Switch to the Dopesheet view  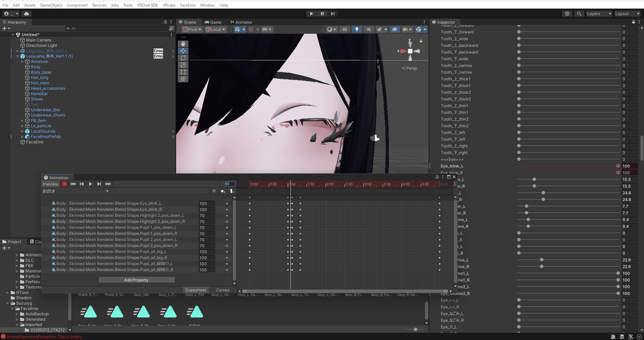point(196,290)
